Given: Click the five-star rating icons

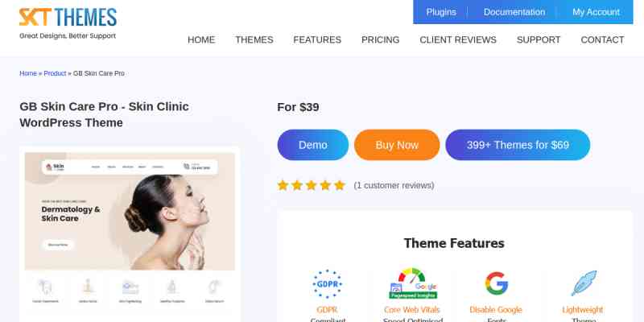Looking at the screenshot, I should pos(312,185).
